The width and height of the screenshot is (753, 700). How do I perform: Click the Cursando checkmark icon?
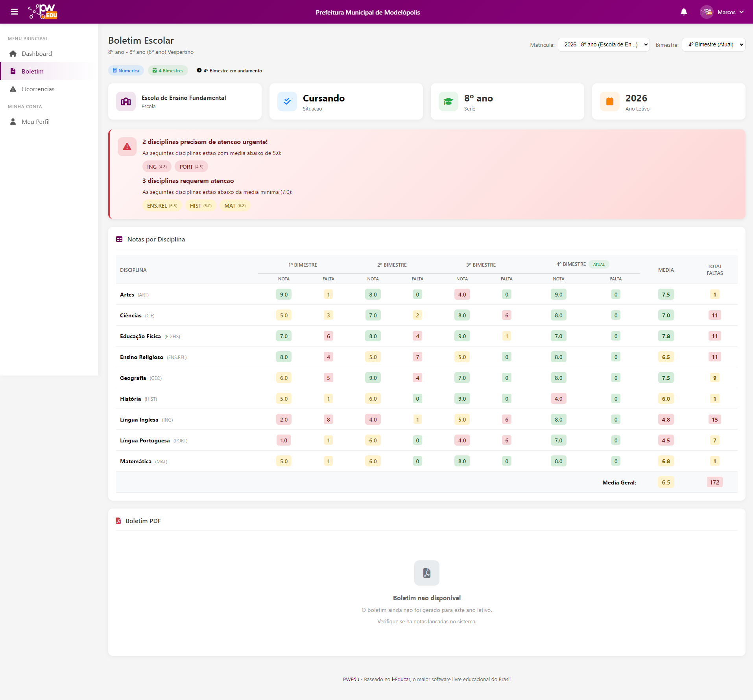coord(287,101)
